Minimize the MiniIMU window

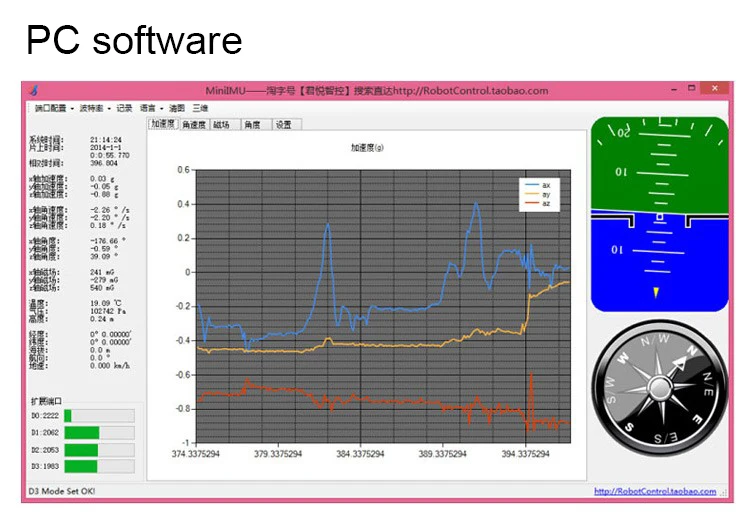tap(673, 89)
